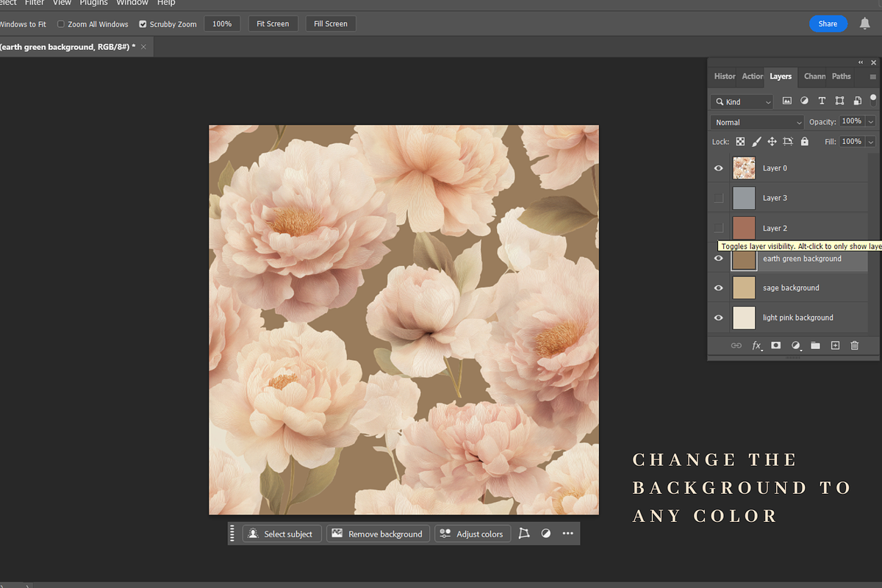Hide the light pink background layer

pos(719,318)
